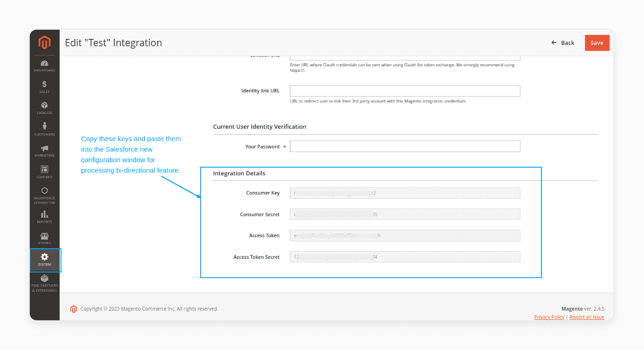Click the Access Token field

tap(405, 236)
